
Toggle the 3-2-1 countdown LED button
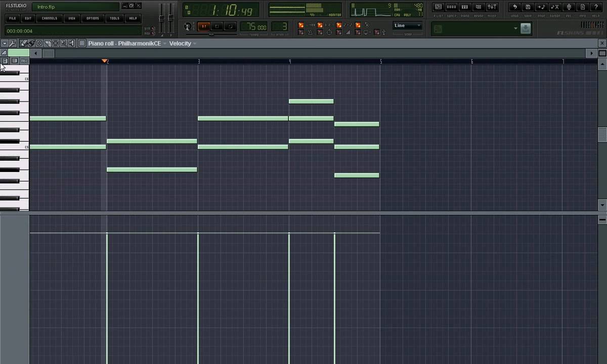[320, 25]
